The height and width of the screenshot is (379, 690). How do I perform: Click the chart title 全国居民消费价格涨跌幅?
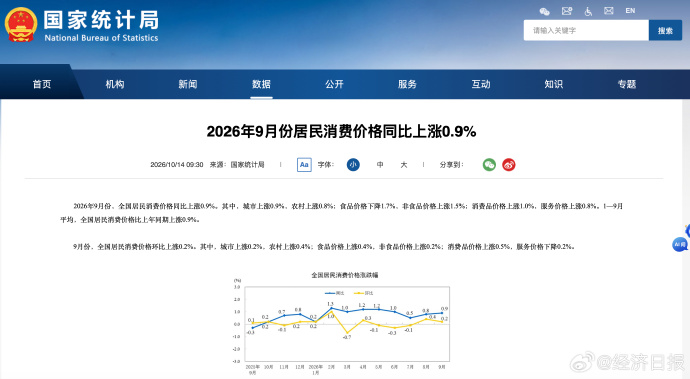pyautogui.click(x=345, y=275)
